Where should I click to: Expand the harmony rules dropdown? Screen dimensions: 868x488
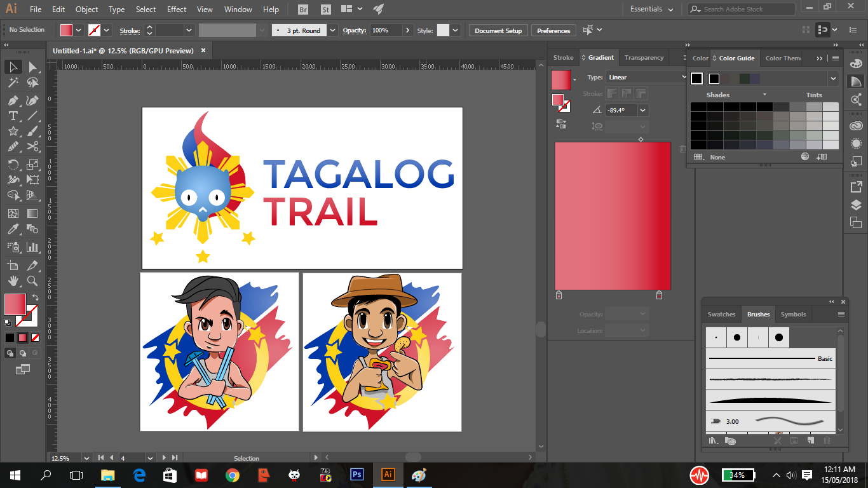(x=833, y=78)
